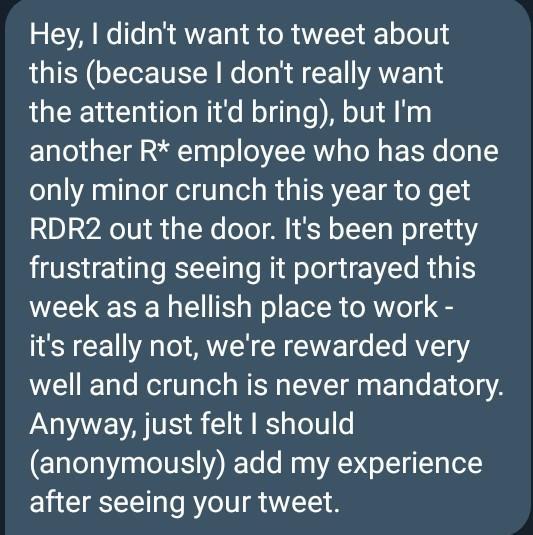Tap the word "attention" in the message

tap(139, 112)
